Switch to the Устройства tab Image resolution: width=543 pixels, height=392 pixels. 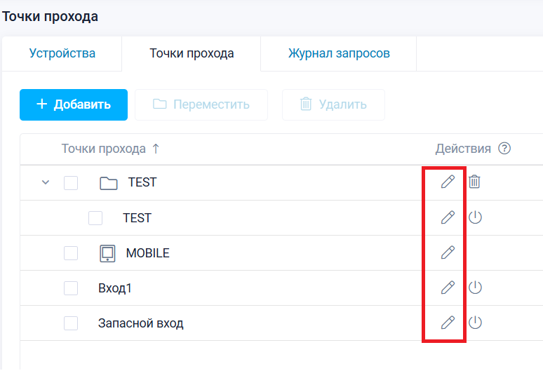[62, 53]
